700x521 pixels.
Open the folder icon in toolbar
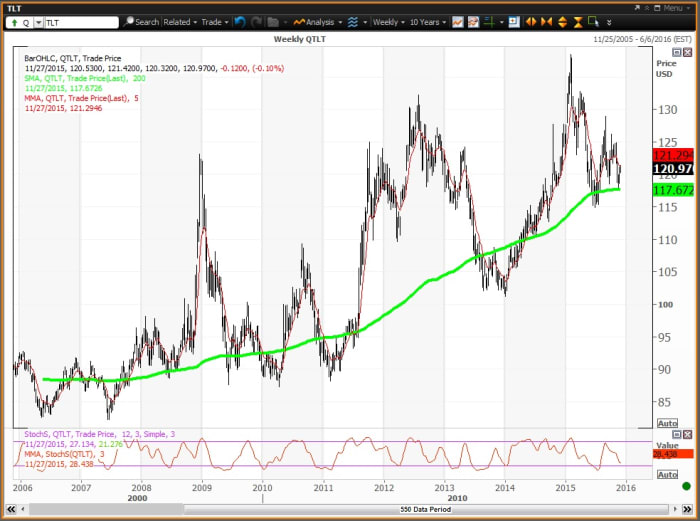(x=273, y=21)
